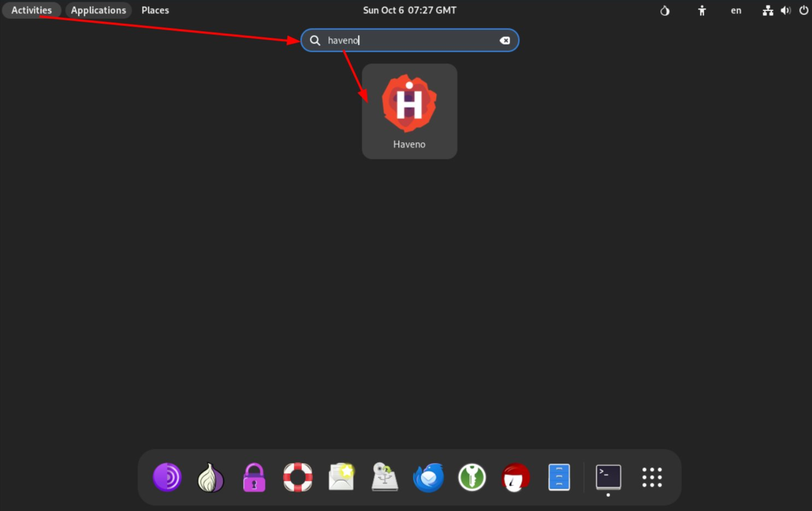The height and width of the screenshot is (511, 812).
Task: Open the Terminal from the dock
Action: coord(608,477)
